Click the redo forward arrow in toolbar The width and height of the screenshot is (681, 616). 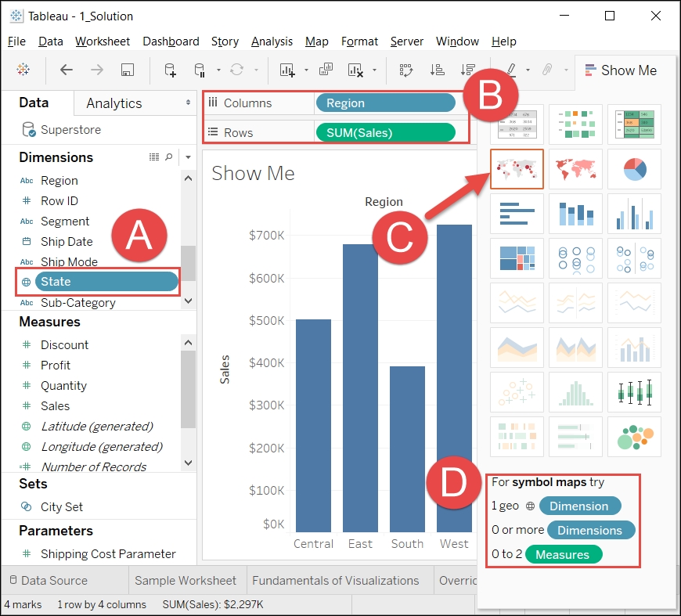pyautogui.click(x=97, y=70)
